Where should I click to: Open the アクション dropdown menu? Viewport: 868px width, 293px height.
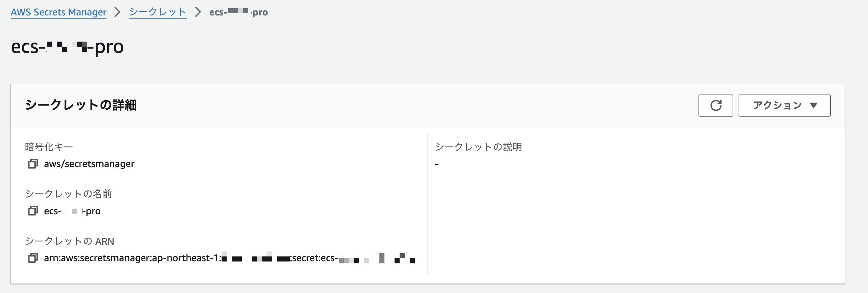[x=784, y=106]
